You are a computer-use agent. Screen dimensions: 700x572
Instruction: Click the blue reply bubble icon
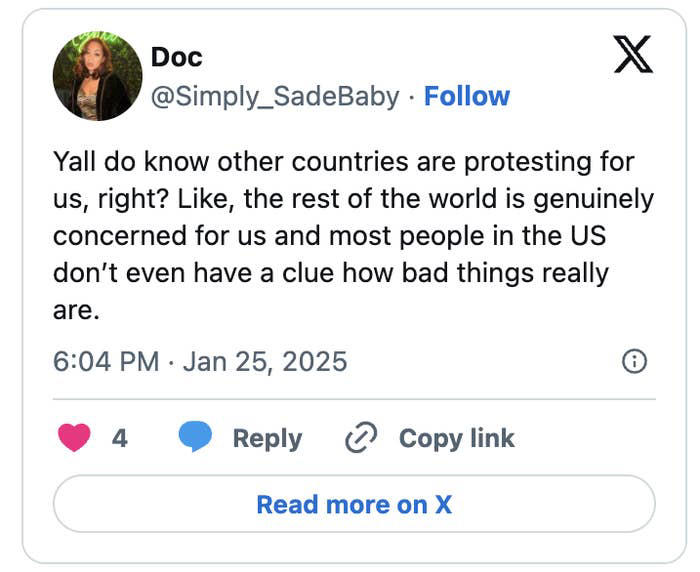click(195, 438)
